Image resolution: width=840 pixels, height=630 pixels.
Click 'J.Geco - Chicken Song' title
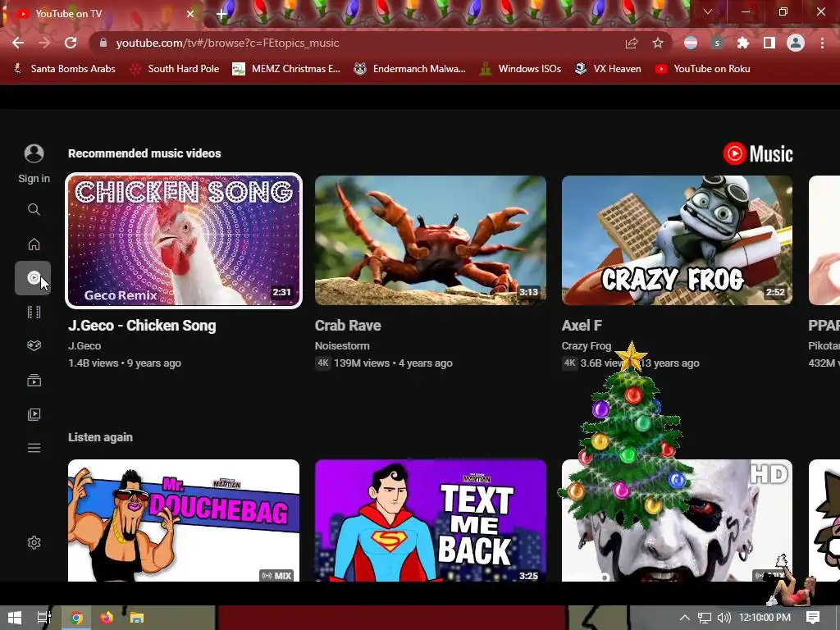pyautogui.click(x=142, y=326)
